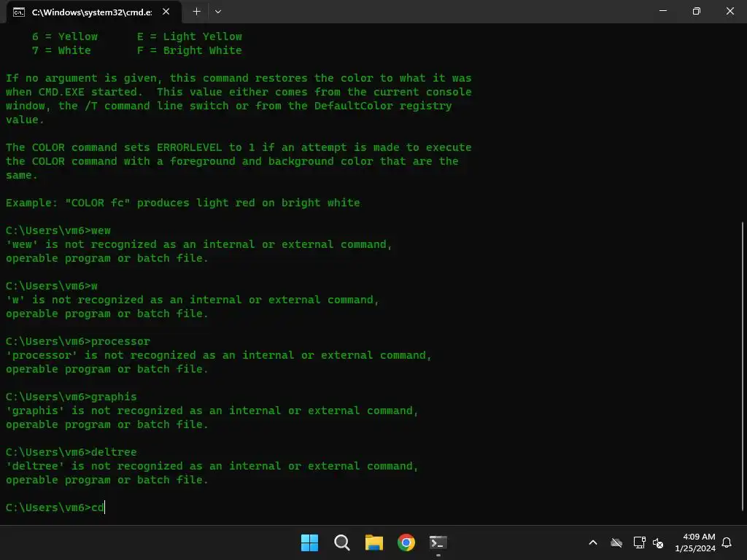
Task: Click the line 'C:\Users\vm6>wew'
Action: point(58,230)
